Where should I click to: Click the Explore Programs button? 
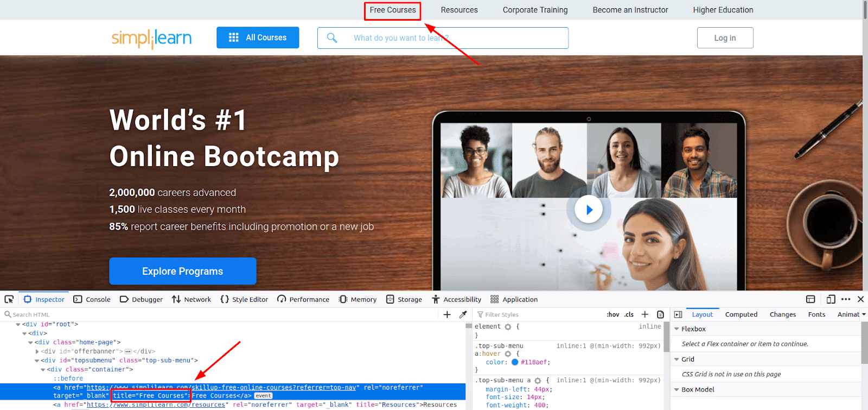pyautogui.click(x=182, y=271)
